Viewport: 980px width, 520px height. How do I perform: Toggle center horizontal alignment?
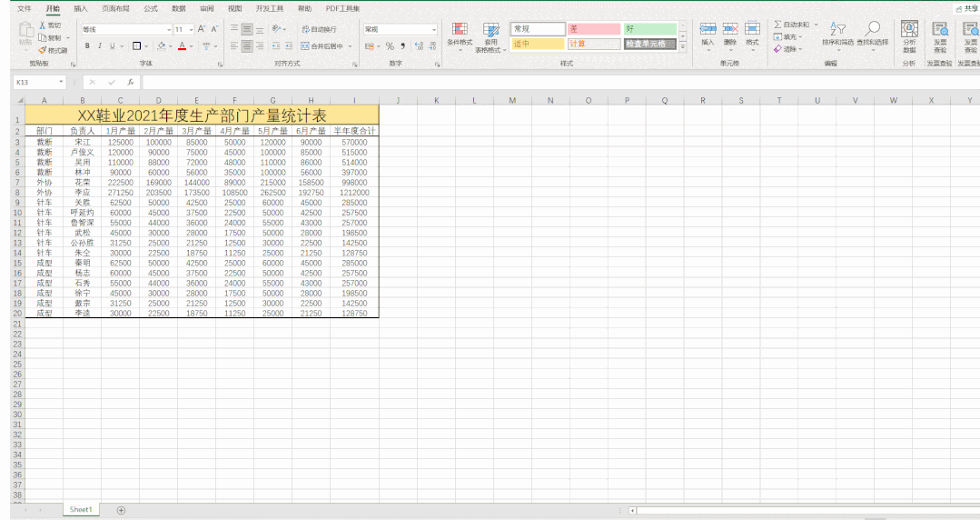247,45
